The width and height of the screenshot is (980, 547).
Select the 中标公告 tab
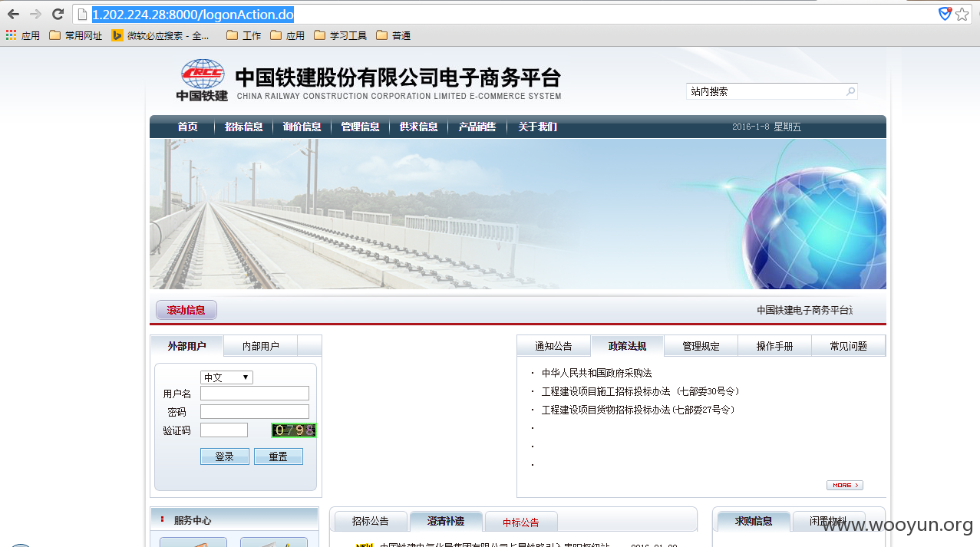pyautogui.click(x=521, y=522)
